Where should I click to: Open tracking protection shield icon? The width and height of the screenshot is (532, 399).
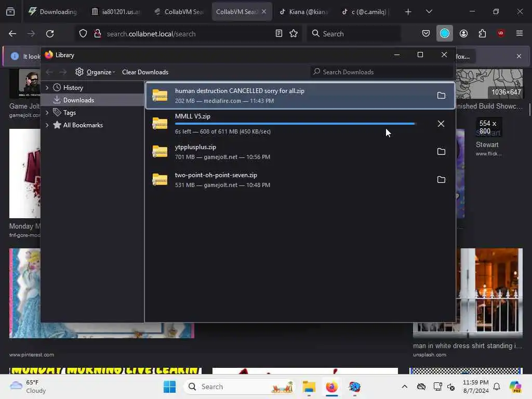point(83,34)
